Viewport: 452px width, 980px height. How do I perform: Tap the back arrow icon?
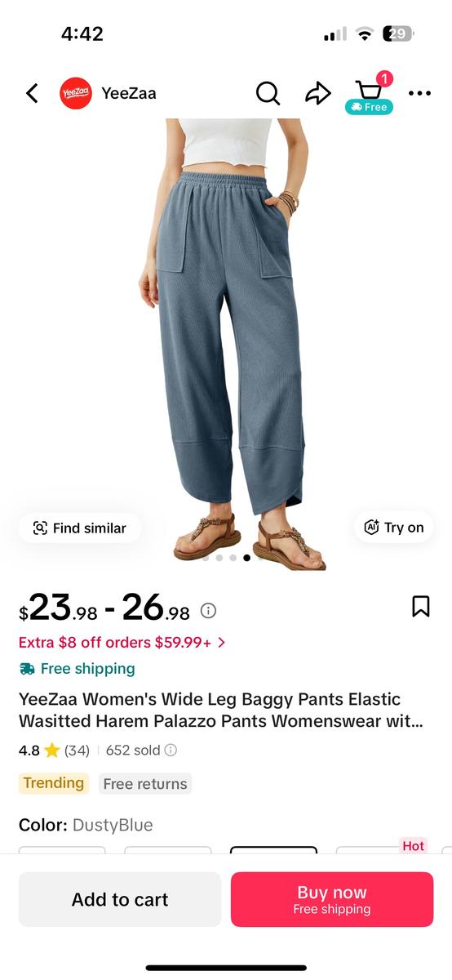coord(32,93)
